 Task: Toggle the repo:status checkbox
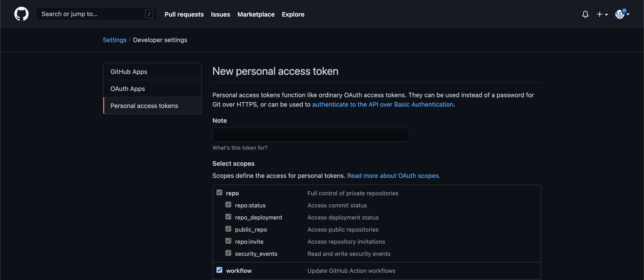coord(228,205)
